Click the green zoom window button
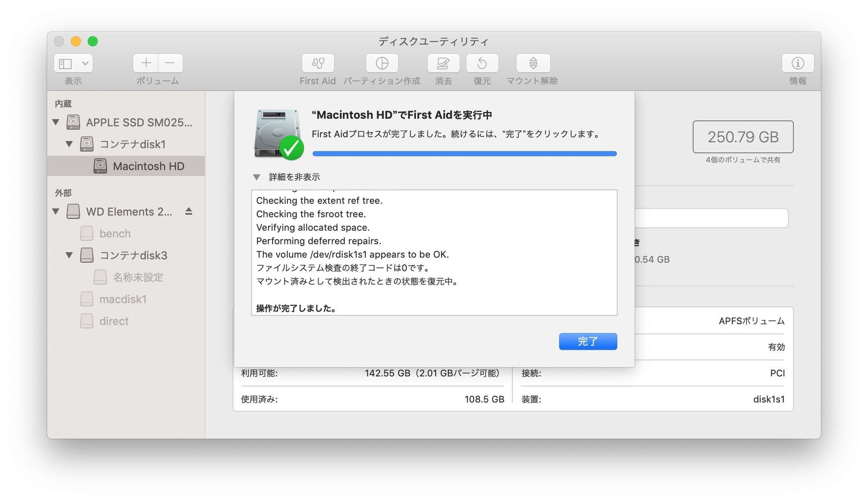The width and height of the screenshot is (868, 501). click(x=93, y=42)
